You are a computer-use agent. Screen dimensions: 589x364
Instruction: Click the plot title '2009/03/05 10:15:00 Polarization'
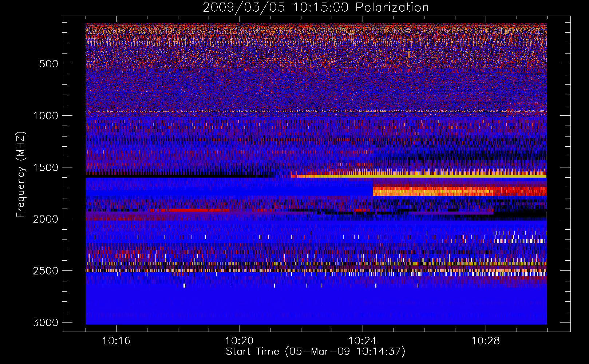(x=316, y=7)
